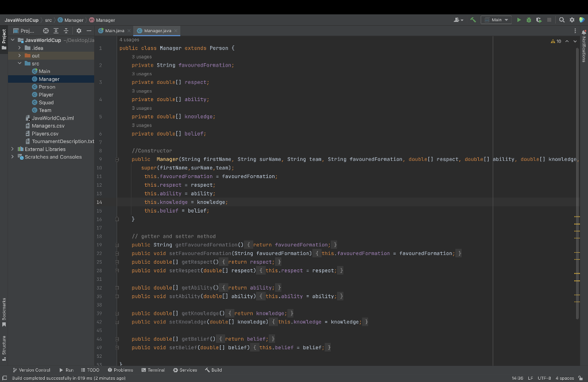
Task: Open Project panel options gear
Action: coord(79,31)
